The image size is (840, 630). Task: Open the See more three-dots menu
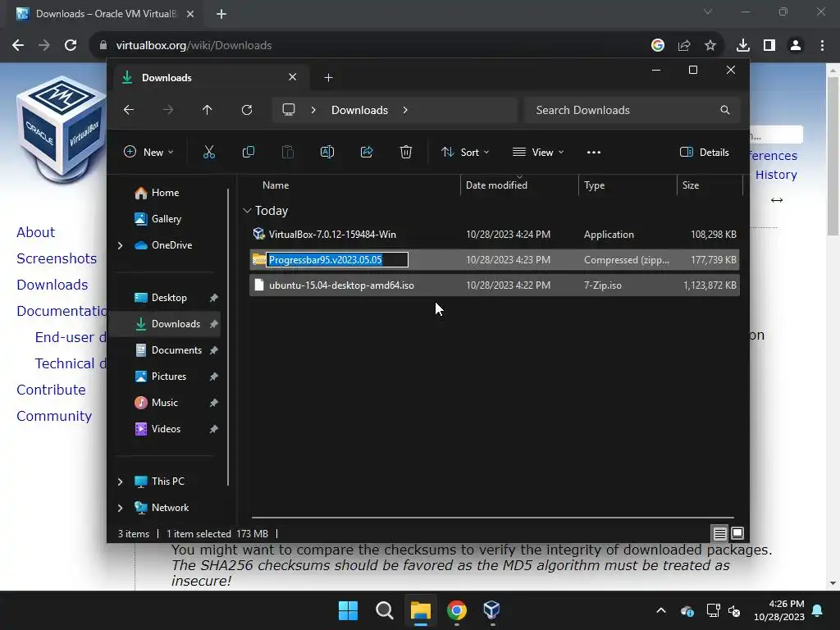[x=594, y=152]
